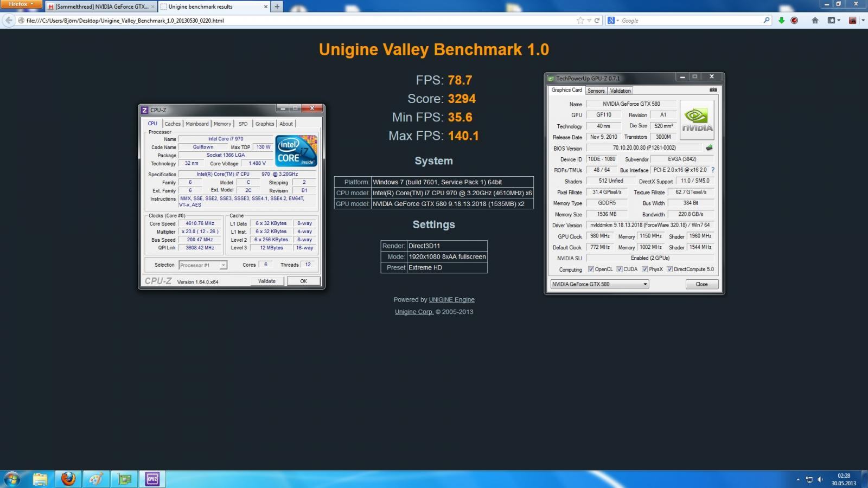
Task: Click the Validate button in CPU-Z
Action: [266, 281]
